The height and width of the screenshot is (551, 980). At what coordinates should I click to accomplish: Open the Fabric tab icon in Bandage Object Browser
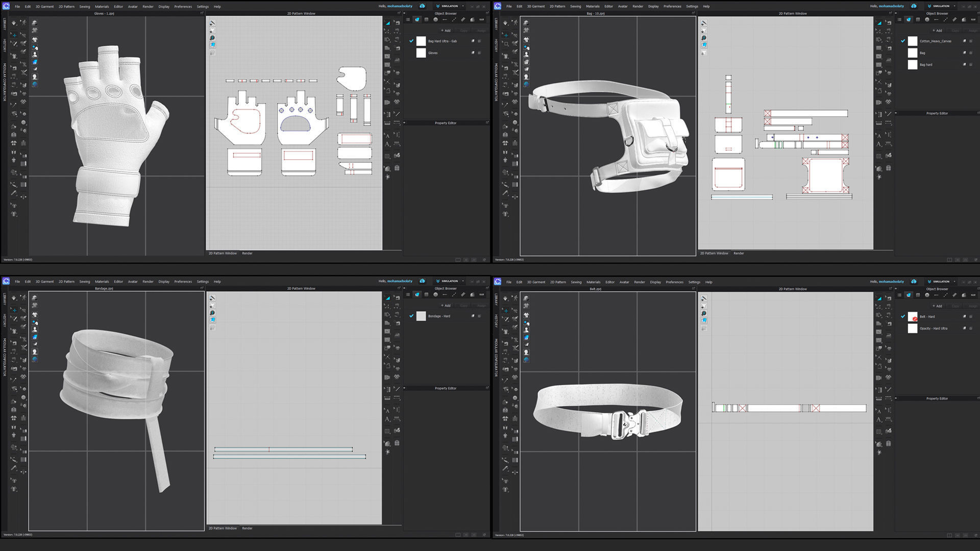click(417, 294)
